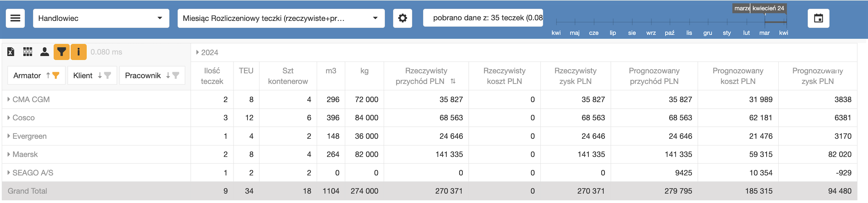Sort by Rzeczywisty przychód PLN column
Screen dimensions: 868x203
pos(453,81)
